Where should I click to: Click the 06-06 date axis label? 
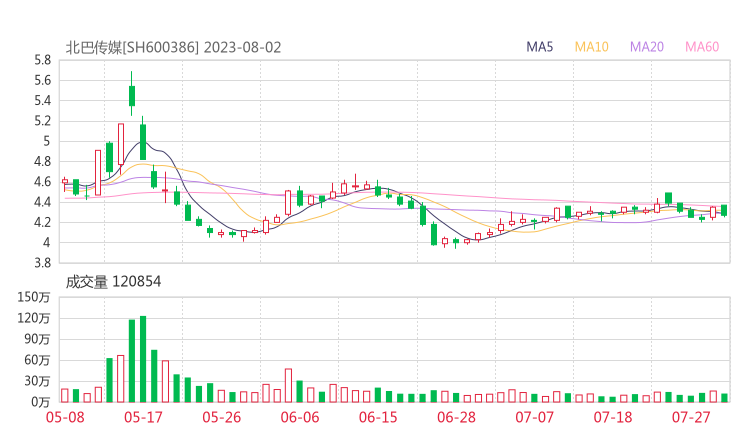click(300, 417)
